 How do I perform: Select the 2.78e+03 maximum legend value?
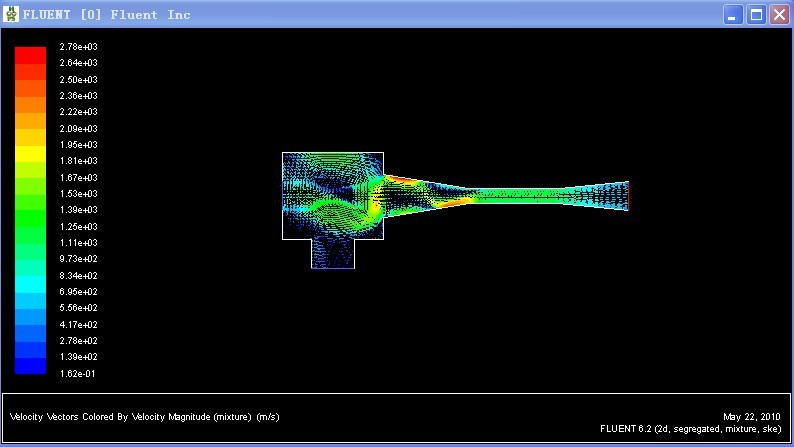point(79,47)
